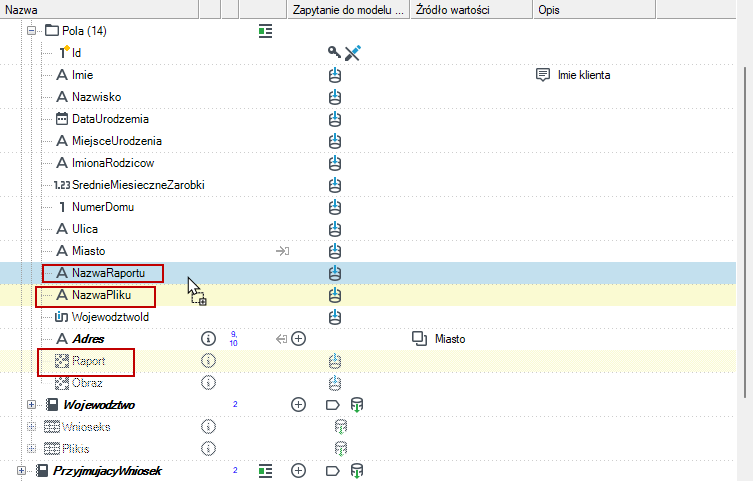Viewport: 753px width, 481px height.
Task: Select the WojewodztwoId field
Action: (x=110, y=317)
